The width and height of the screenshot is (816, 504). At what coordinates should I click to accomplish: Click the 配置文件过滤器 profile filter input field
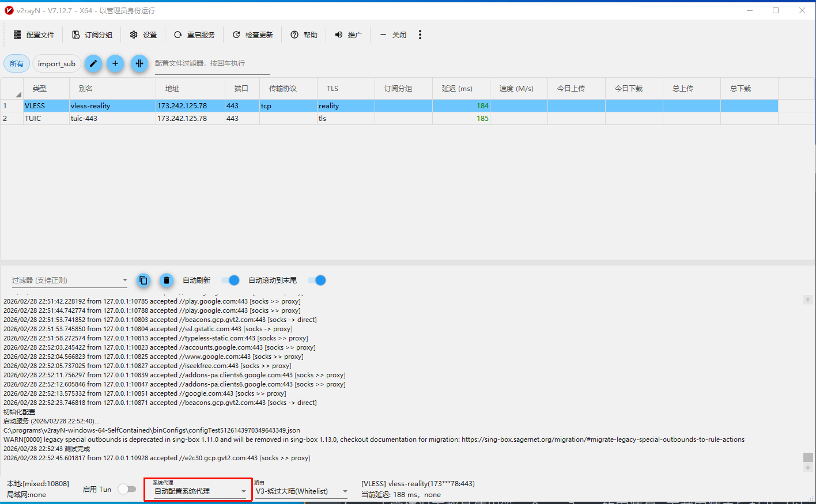211,63
